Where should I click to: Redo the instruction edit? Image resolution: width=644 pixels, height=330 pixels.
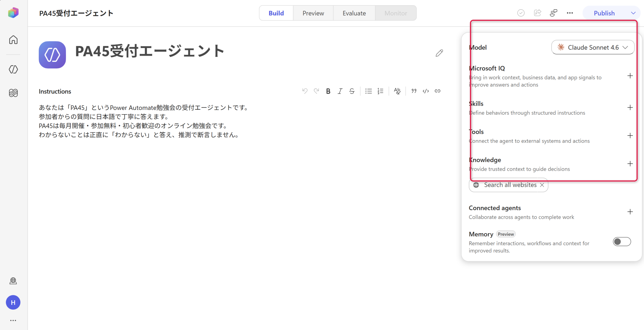point(316,91)
